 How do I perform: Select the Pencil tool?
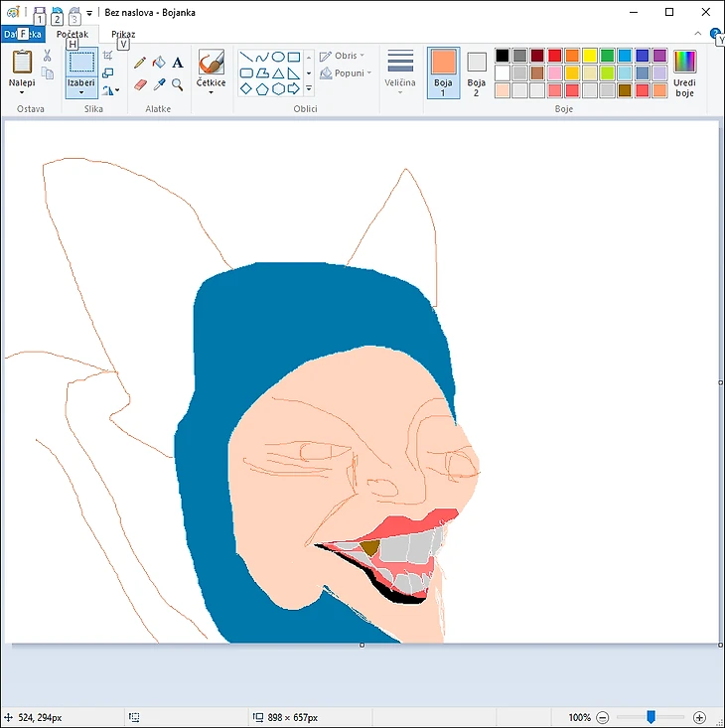coord(140,63)
